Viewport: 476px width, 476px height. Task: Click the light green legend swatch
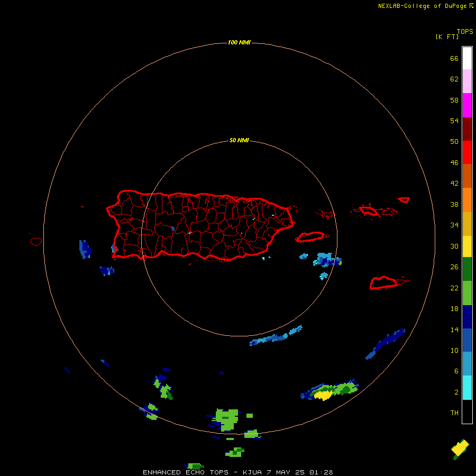pyautogui.click(x=467, y=293)
